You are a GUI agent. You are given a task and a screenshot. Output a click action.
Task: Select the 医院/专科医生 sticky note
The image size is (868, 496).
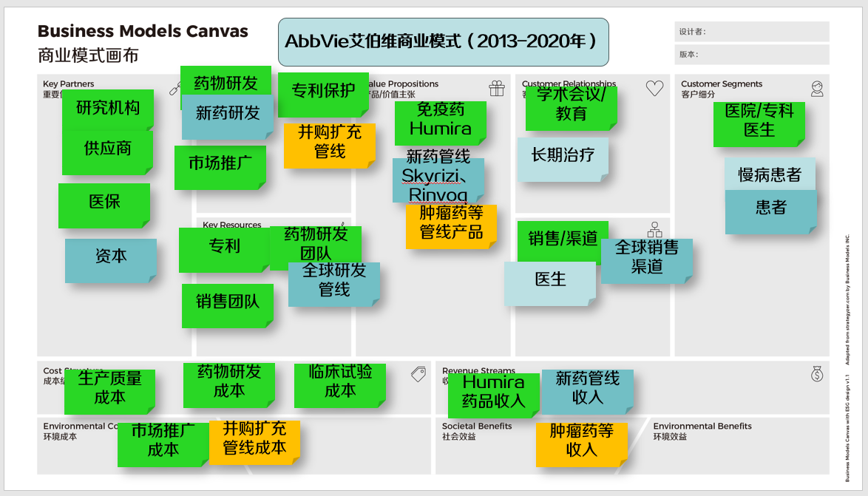click(x=759, y=124)
